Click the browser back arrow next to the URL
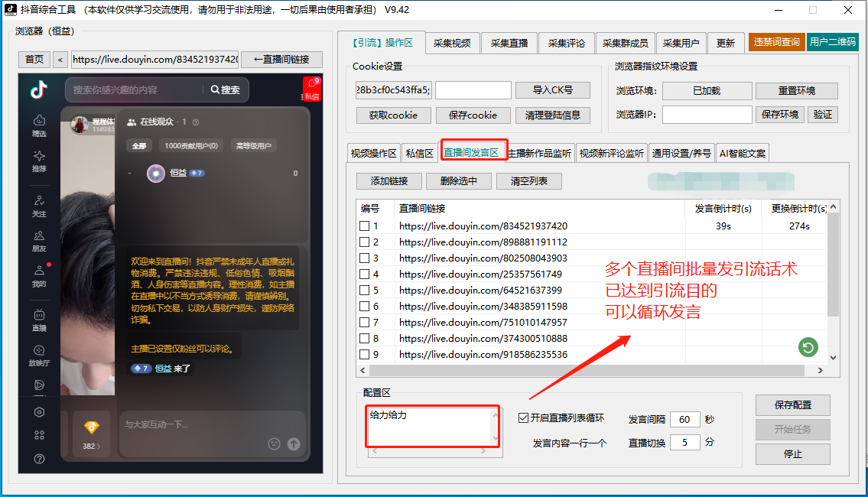The image size is (868, 497). click(x=60, y=59)
